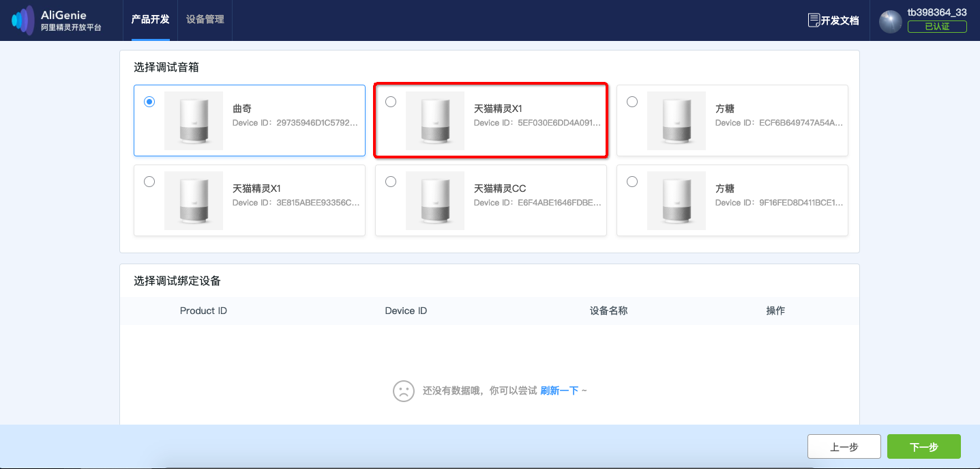980x469 pixels.
Task: Switch to the 设备管理 tab
Action: [x=205, y=20]
